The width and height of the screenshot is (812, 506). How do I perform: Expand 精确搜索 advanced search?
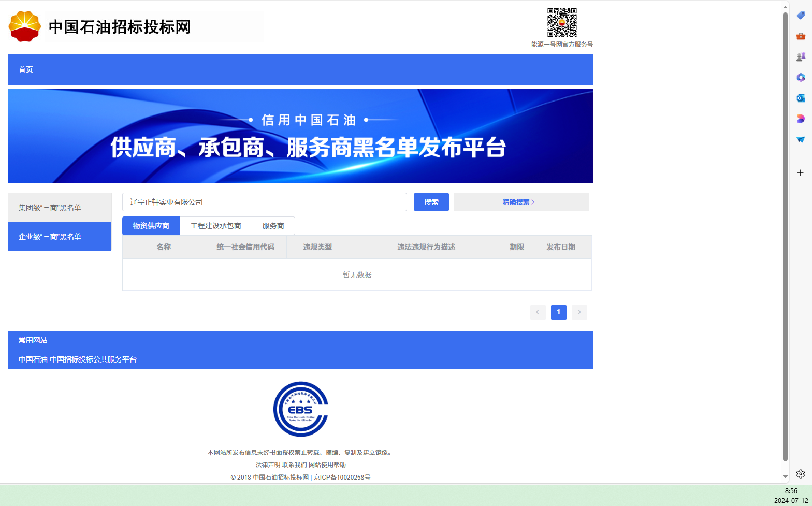click(x=521, y=202)
